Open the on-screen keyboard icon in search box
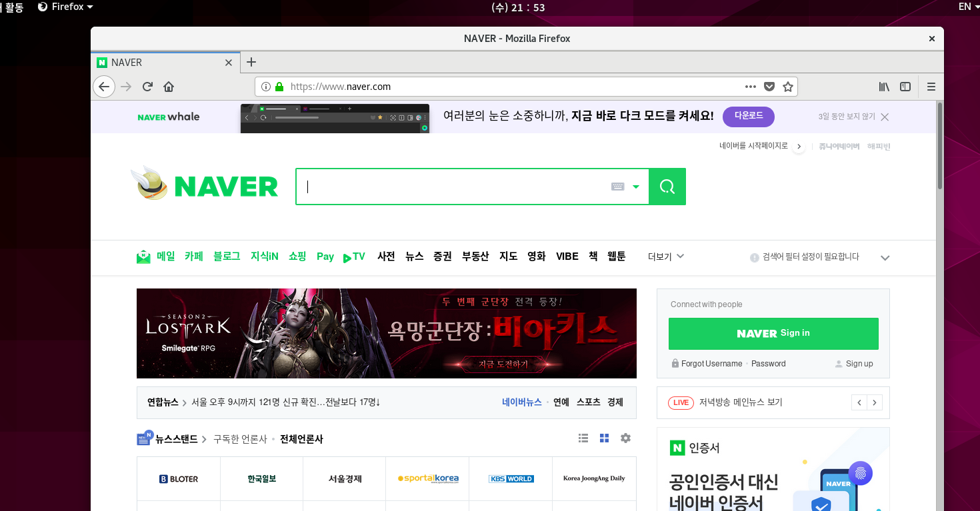Viewport: 980px width, 511px height. pyautogui.click(x=617, y=187)
